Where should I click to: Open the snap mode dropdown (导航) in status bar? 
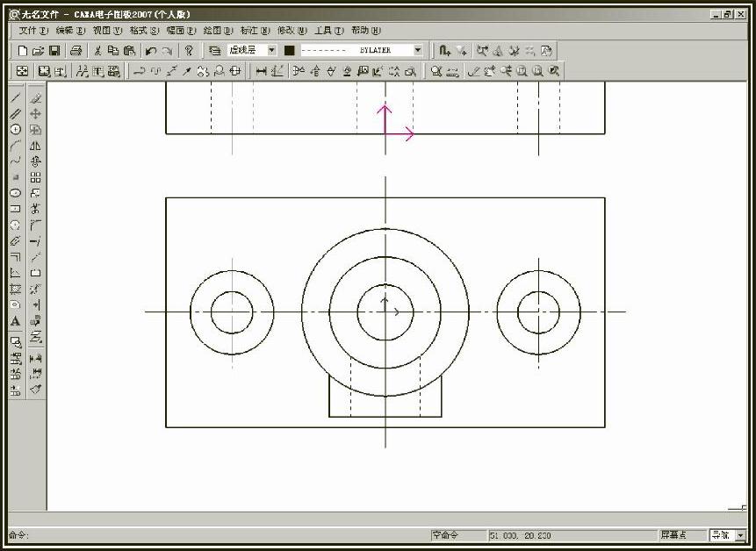[740, 535]
